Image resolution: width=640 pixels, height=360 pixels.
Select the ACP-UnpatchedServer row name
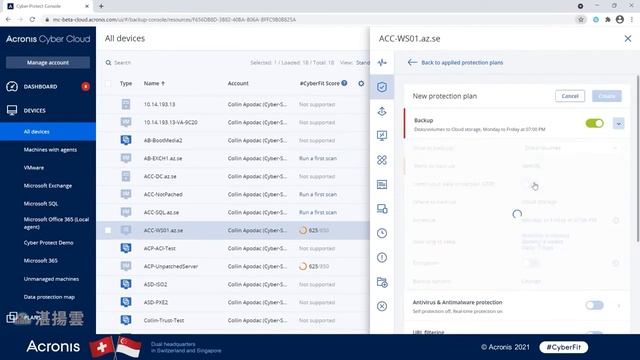point(171,266)
